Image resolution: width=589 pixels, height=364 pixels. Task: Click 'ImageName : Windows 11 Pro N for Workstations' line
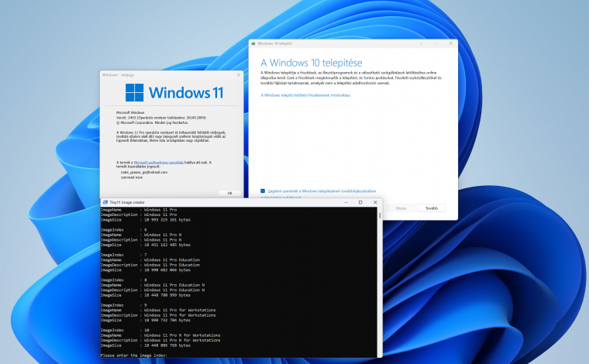(160, 335)
